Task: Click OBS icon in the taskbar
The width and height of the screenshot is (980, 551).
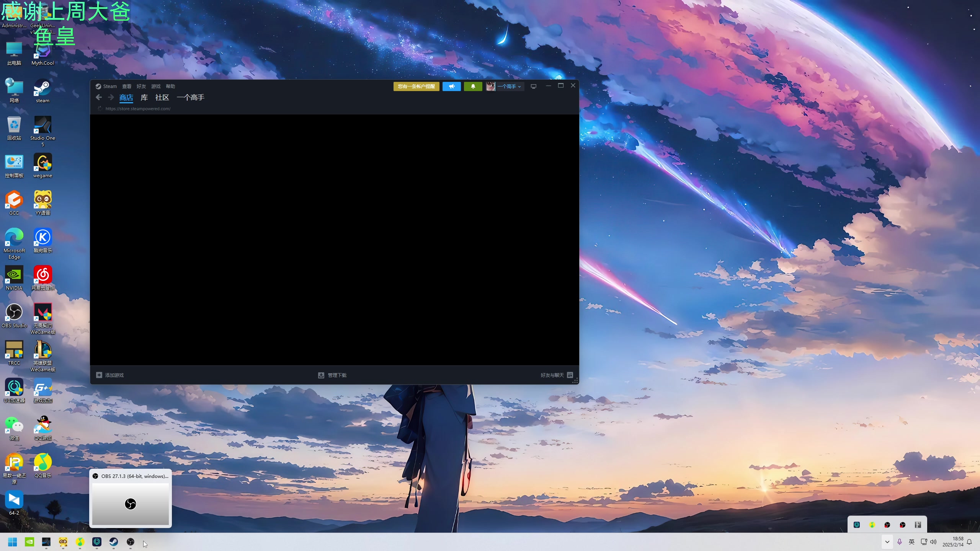Action: point(131,542)
